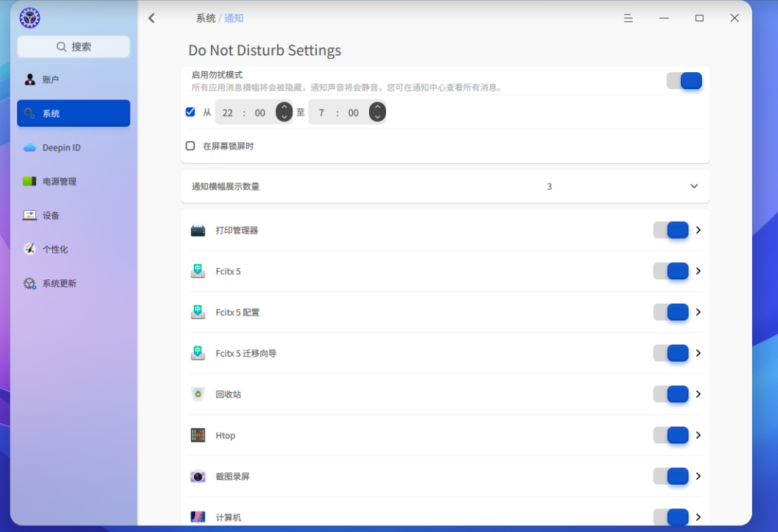This screenshot has height=532, width=778.
Task: Click the 个性化 palette icon
Action: pos(29,249)
